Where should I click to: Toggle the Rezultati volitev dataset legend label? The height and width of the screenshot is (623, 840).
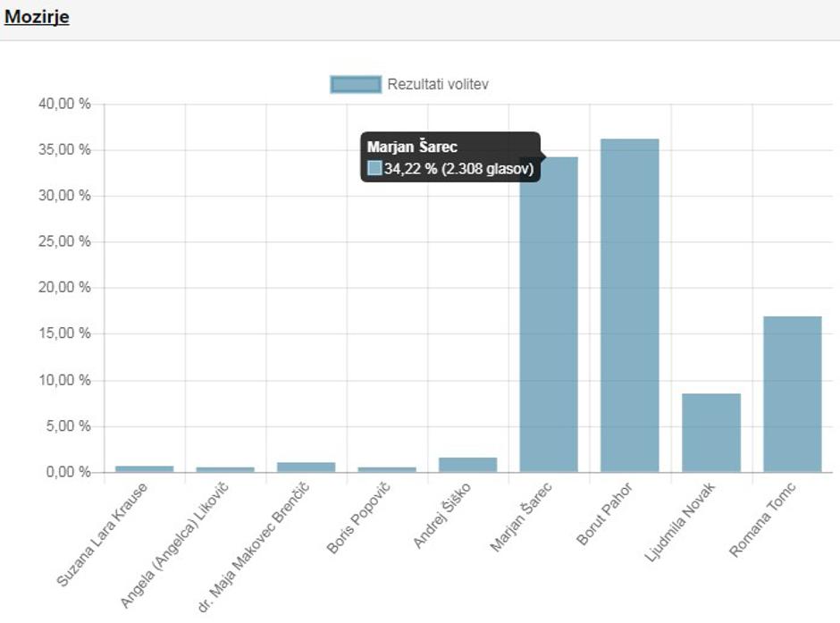(437, 84)
